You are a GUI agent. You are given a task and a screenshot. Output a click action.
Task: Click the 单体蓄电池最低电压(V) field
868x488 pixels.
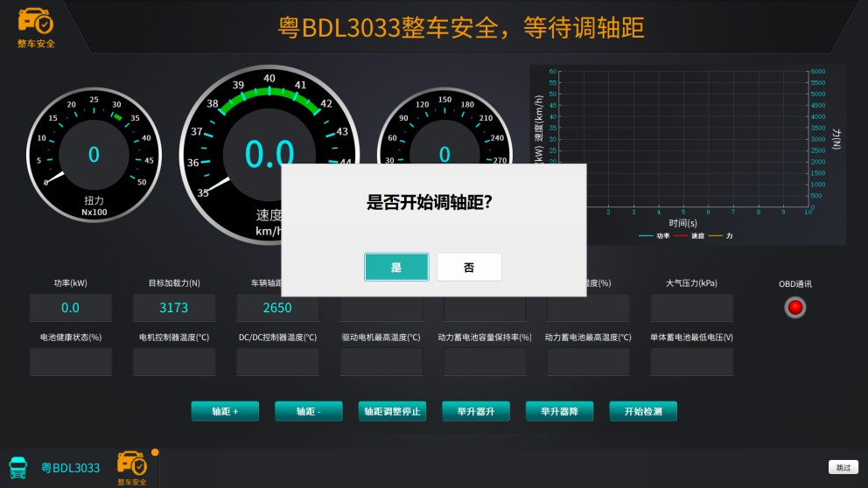691,362
